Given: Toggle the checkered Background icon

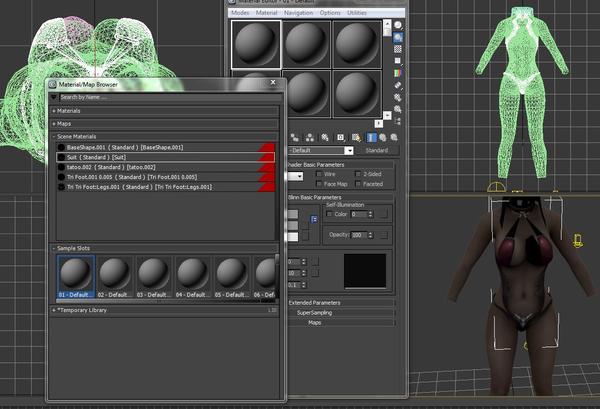Looking at the screenshot, I should coord(398,49).
